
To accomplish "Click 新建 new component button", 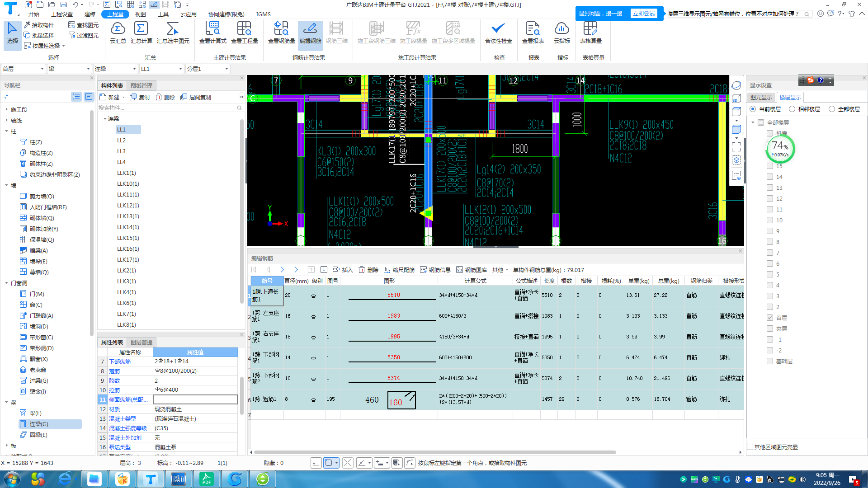I will (110, 97).
